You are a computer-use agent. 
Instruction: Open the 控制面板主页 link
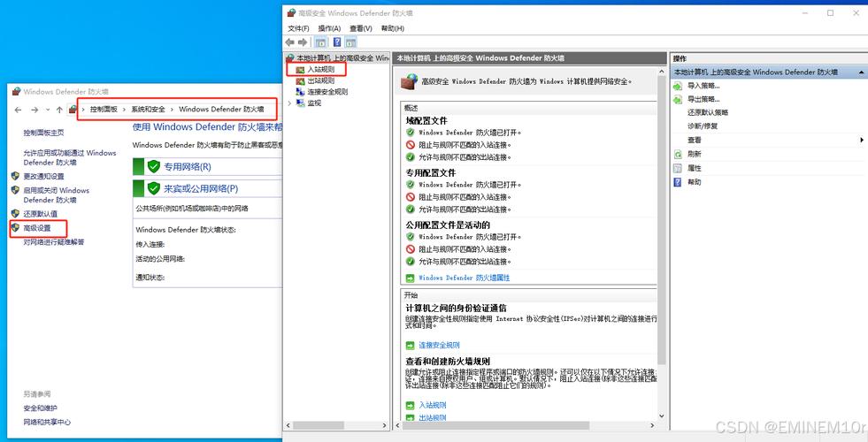coord(43,133)
